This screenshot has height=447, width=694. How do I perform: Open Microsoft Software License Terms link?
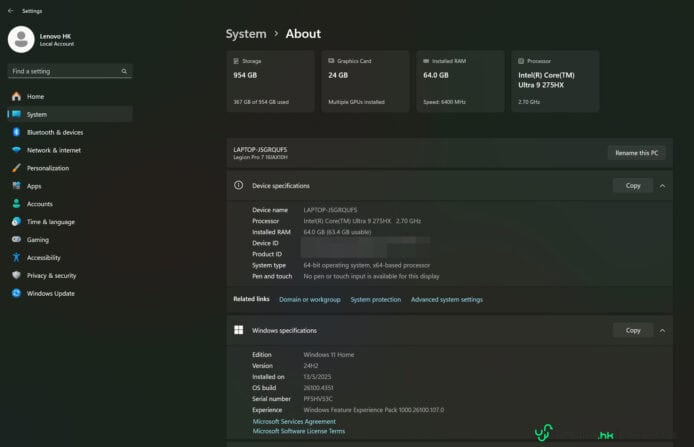click(299, 431)
